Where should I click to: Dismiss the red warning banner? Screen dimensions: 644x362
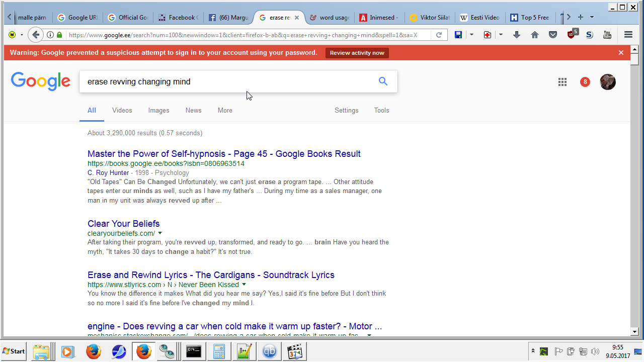pyautogui.click(x=621, y=53)
